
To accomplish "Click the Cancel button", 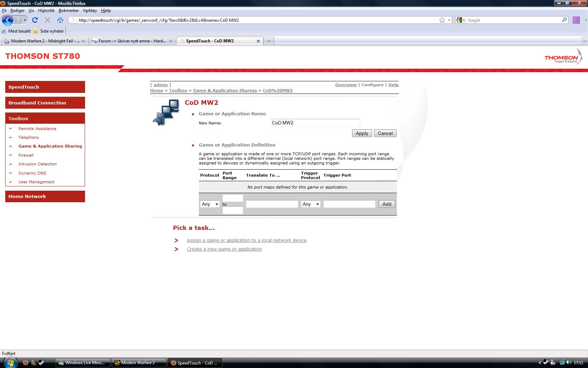I will tap(385, 133).
